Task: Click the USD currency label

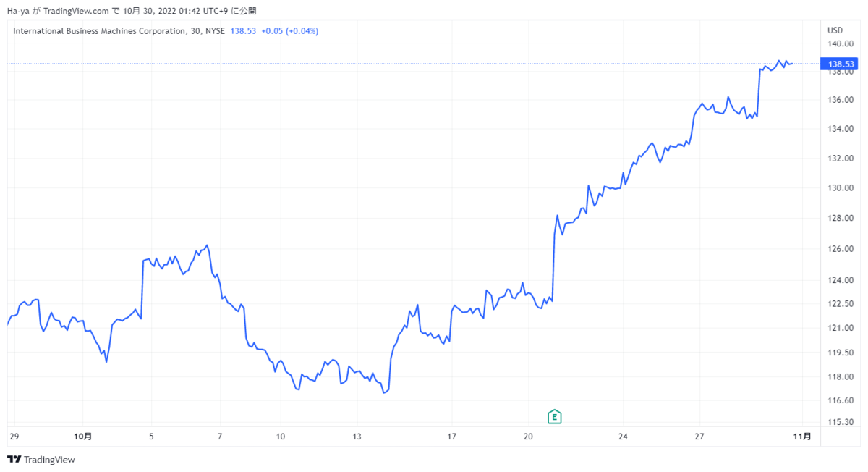Action: point(835,31)
